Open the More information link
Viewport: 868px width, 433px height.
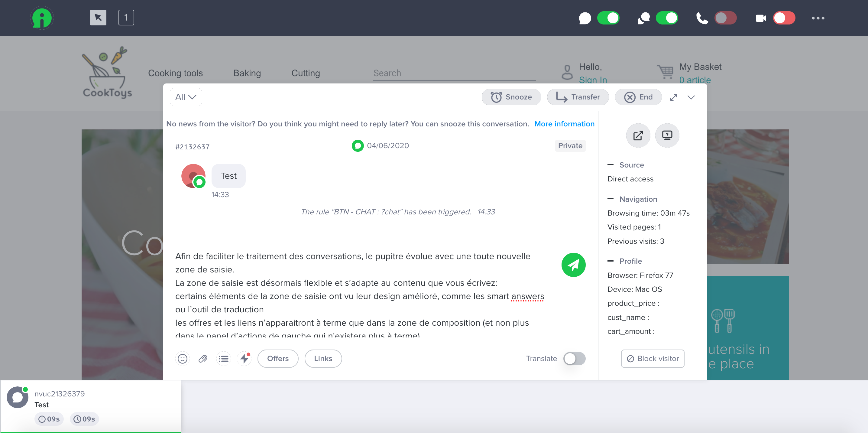tap(564, 124)
